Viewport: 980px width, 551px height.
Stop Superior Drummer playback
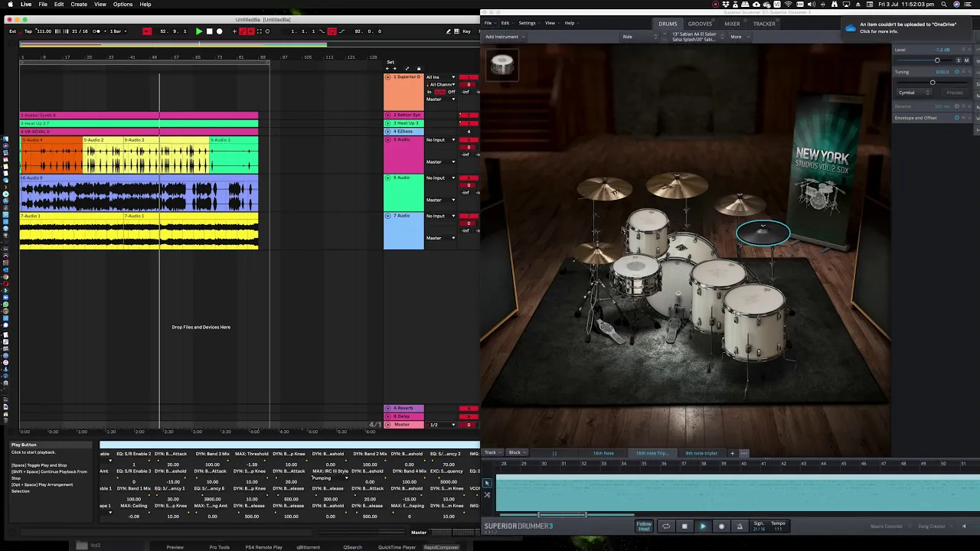pos(684,527)
